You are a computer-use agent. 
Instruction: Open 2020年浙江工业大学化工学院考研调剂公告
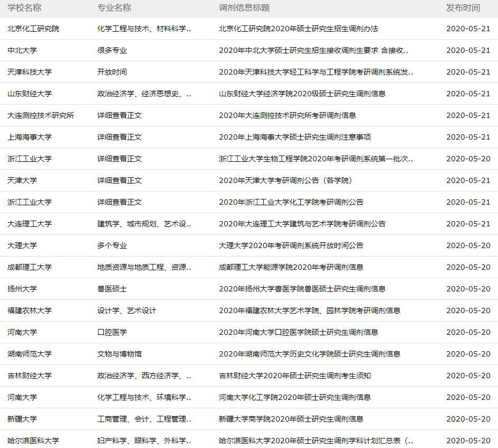click(291, 202)
